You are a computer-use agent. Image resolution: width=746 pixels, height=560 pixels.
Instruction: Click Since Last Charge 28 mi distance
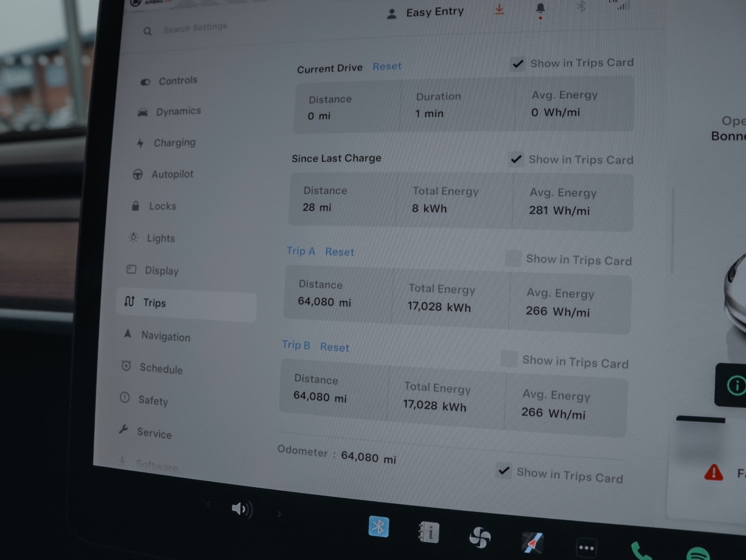click(x=317, y=207)
